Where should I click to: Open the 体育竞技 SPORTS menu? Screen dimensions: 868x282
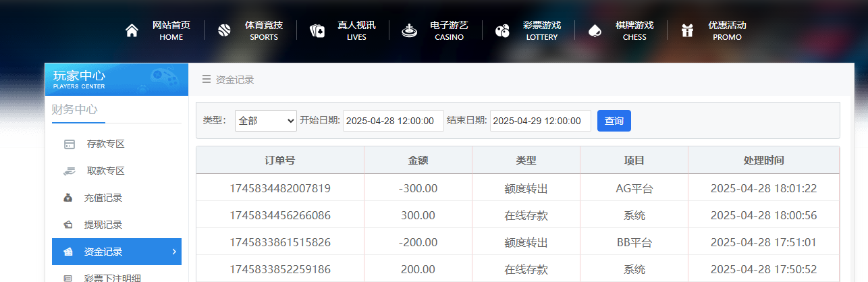click(x=264, y=30)
